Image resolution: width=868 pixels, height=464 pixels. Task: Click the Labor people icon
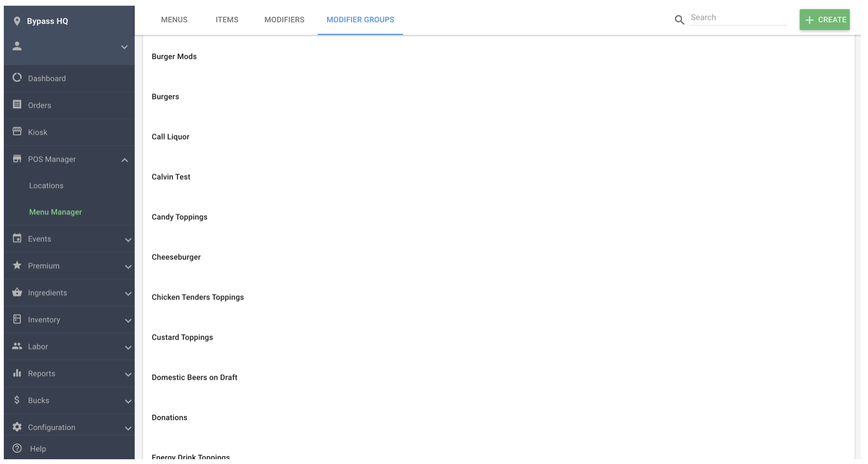pos(17,346)
